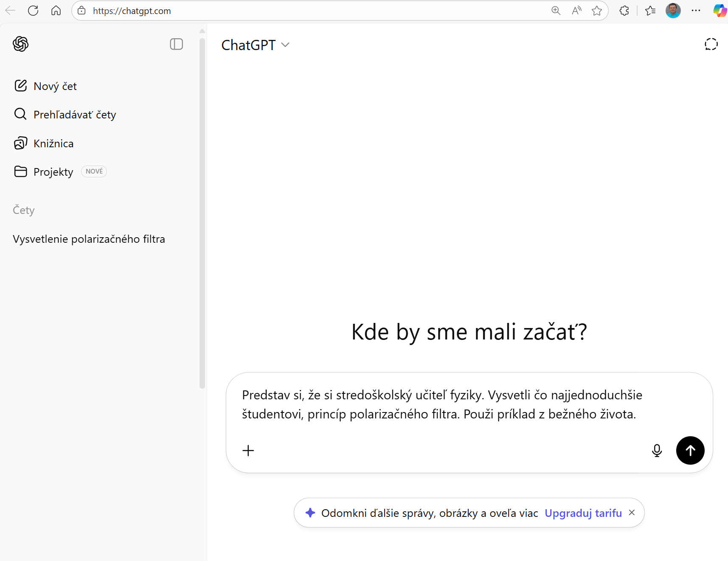The image size is (728, 561).
Task: Toggle temporary chat dashed circle icon
Action: 711,44
